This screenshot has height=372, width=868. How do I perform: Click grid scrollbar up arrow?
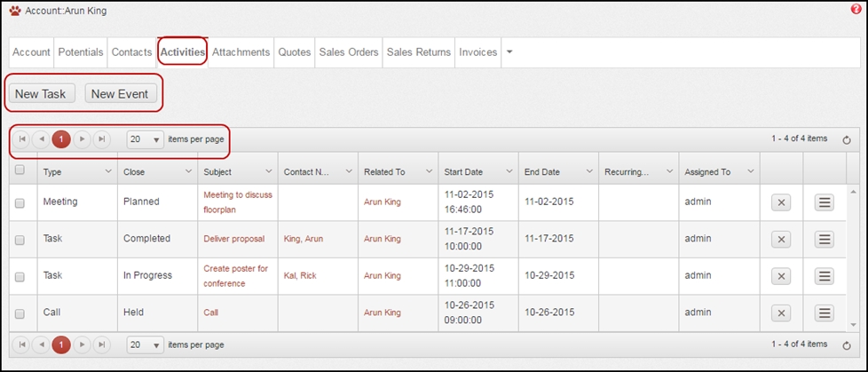(x=853, y=192)
